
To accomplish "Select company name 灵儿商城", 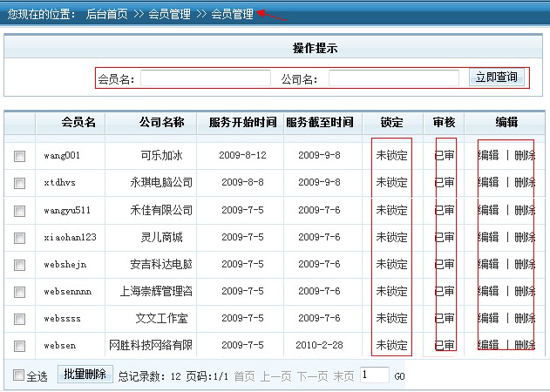I will click(x=162, y=237).
